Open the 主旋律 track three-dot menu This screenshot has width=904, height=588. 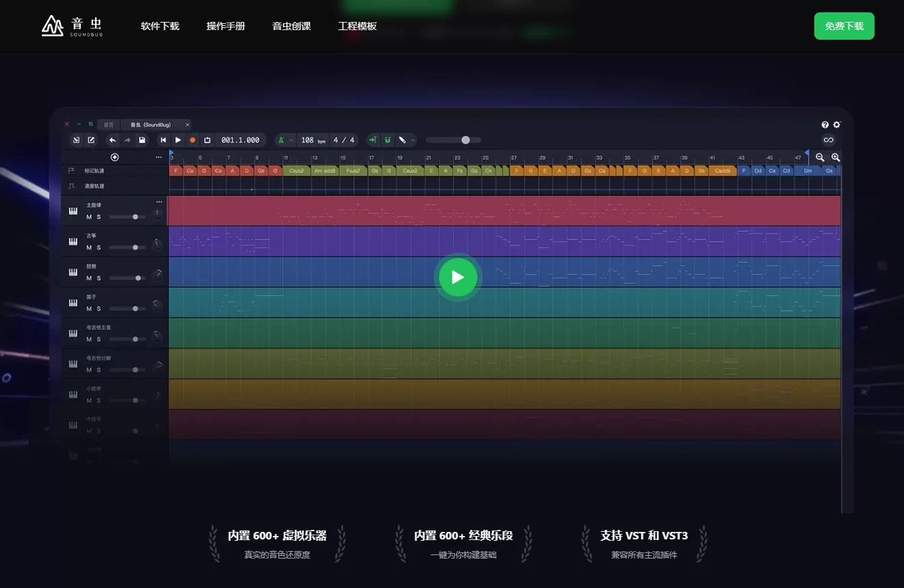[159, 202]
